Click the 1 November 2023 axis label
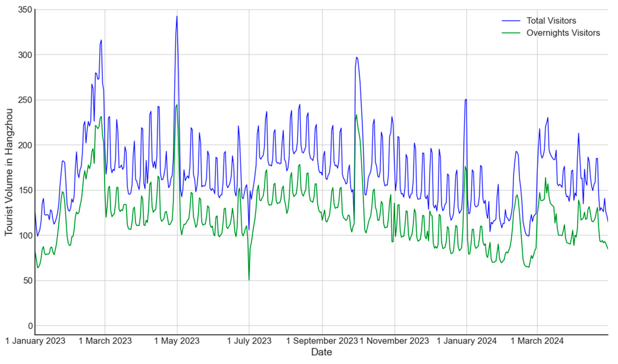The width and height of the screenshot is (618, 364). 394,341
